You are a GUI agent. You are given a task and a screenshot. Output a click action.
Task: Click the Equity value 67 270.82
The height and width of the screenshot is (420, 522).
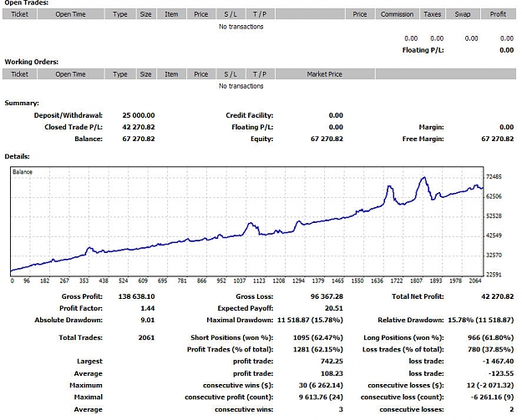coord(327,139)
